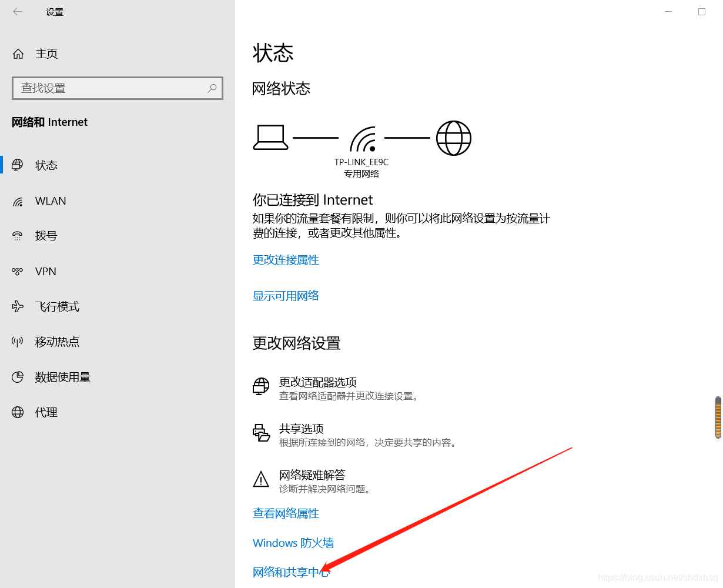Open Windows 防火墙 settings
The width and height of the screenshot is (723, 588).
[293, 543]
